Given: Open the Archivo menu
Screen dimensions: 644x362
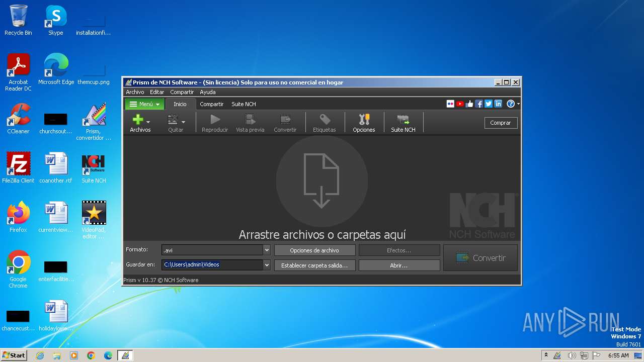Looking at the screenshot, I should click(x=135, y=92).
